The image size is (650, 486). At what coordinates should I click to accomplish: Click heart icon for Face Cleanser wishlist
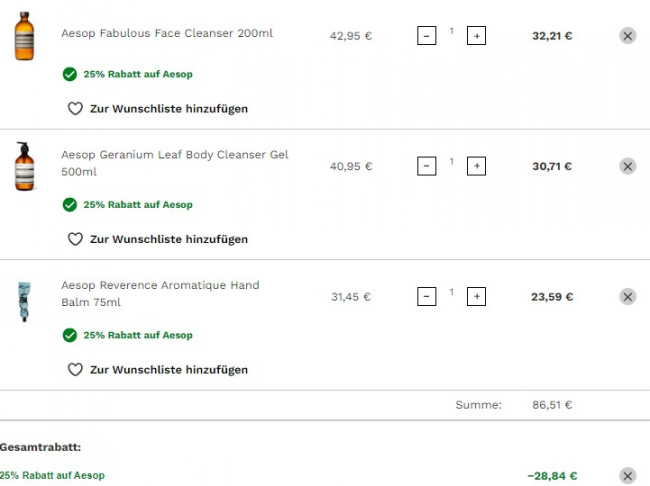75,109
